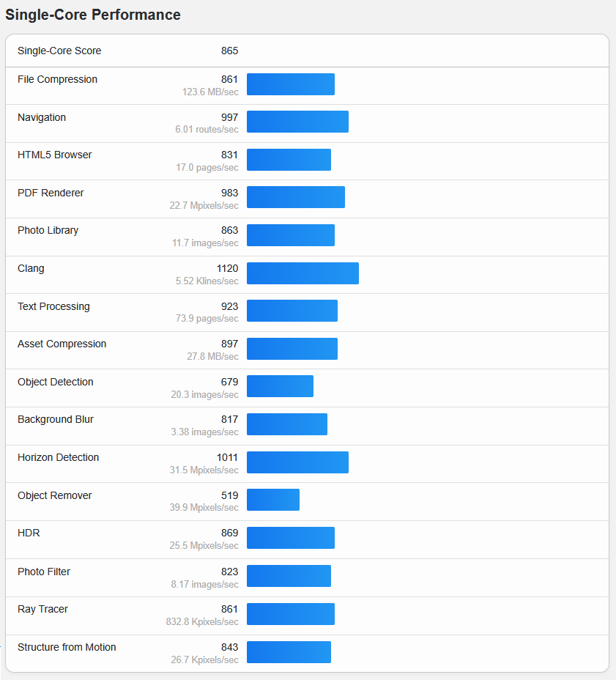Click the Object Remover score bar
This screenshot has height=680, width=616.
(273, 500)
